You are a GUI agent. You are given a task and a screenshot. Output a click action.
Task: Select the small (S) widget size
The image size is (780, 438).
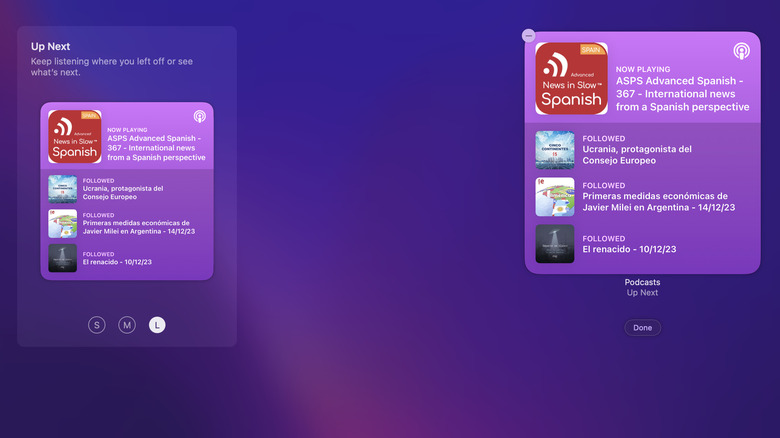pyautogui.click(x=97, y=324)
